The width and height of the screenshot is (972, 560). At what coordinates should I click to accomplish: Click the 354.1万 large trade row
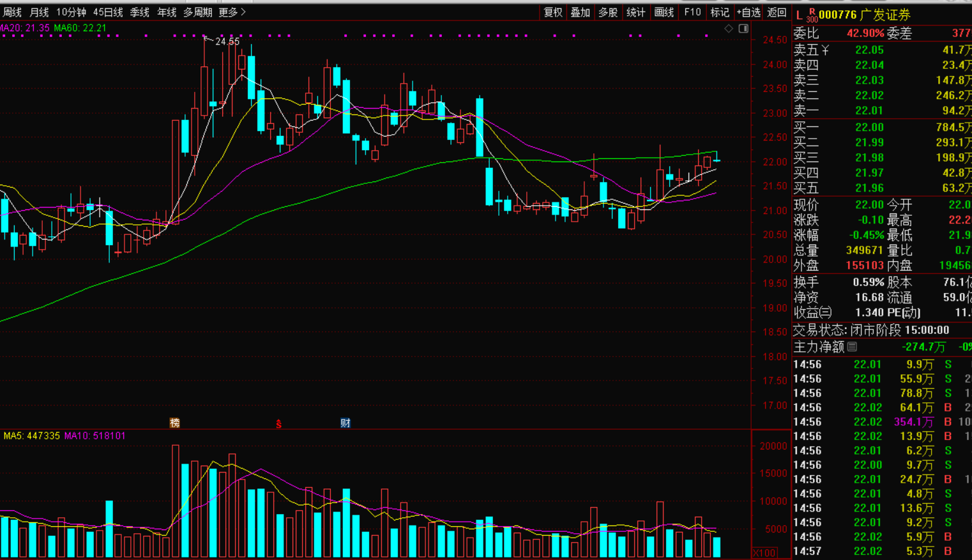pos(881,422)
